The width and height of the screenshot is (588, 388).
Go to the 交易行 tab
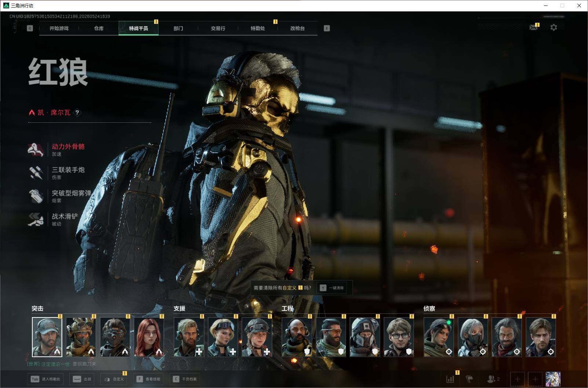coord(218,28)
